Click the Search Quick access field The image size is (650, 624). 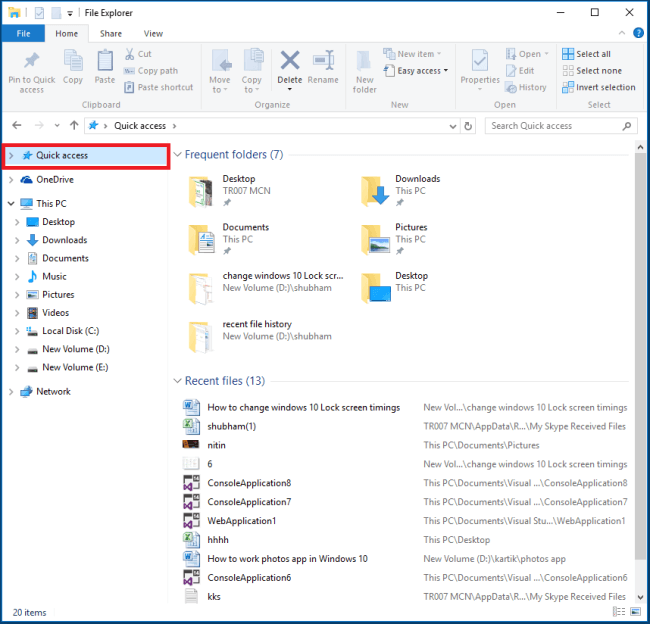(x=561, y=126)
